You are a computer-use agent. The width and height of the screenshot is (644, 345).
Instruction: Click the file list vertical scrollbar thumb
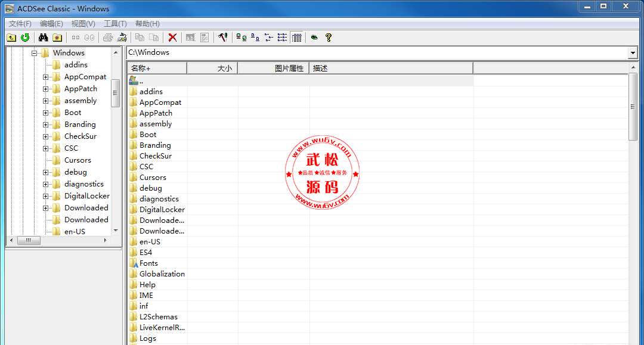click(633, 107)
